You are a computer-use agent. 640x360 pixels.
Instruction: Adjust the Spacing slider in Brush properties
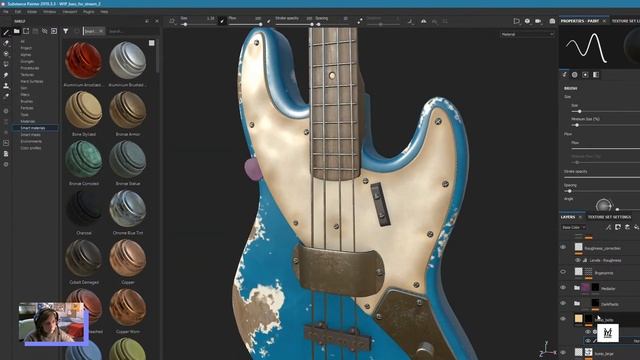[602, 191]
